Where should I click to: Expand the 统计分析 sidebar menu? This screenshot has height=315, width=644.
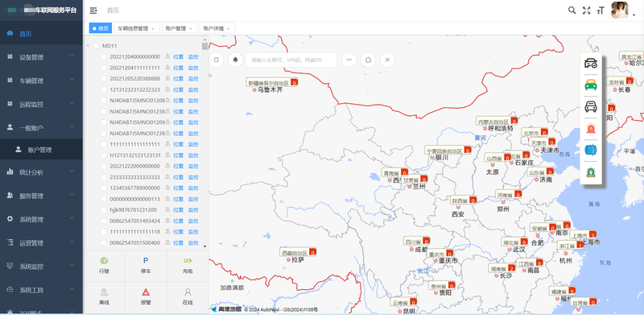(41, 172)
